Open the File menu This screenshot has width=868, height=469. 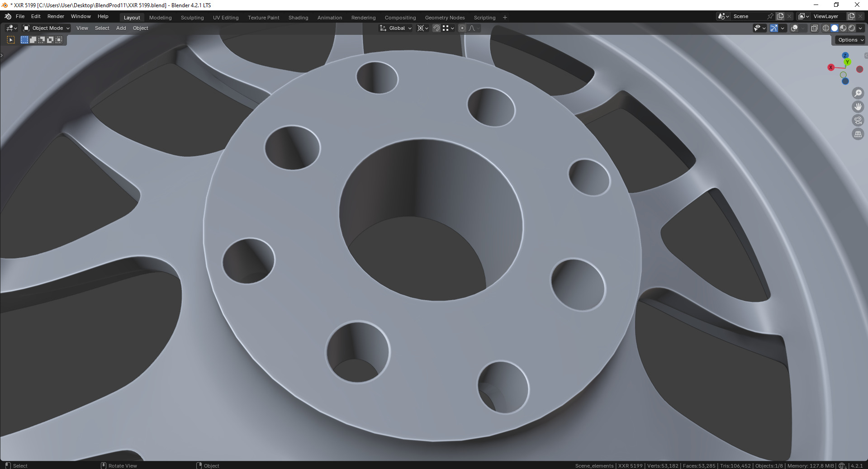tap(20, 16)
